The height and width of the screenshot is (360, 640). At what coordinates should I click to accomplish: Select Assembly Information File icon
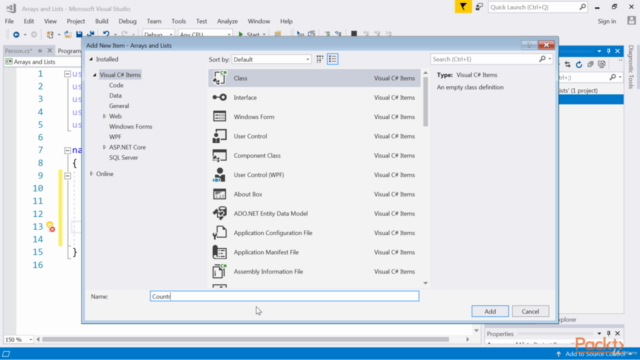[220, 271]
